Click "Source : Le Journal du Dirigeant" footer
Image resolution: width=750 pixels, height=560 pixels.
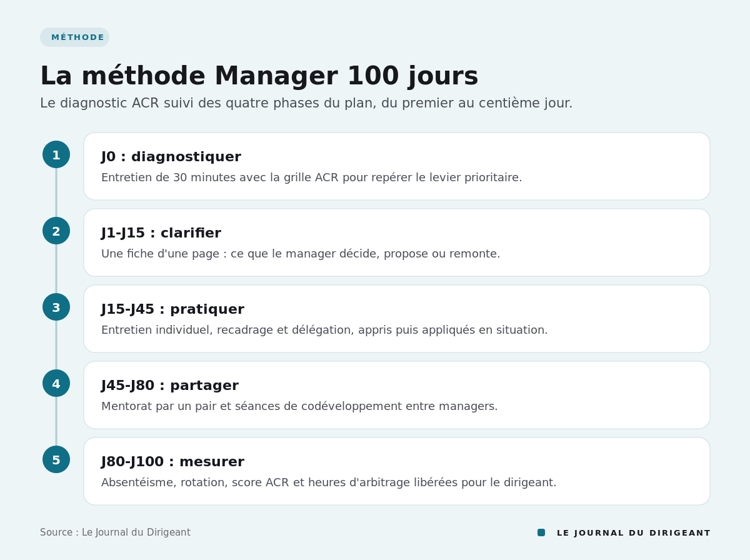tap(115, 532)
